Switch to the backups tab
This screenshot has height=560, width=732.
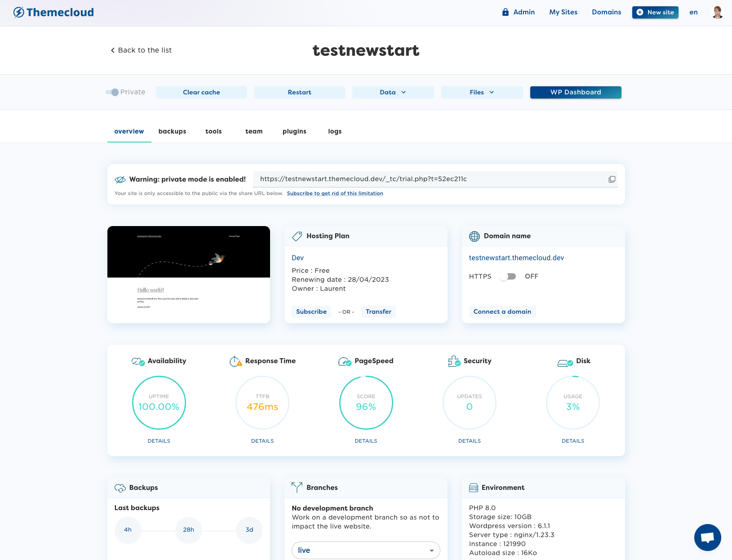point(173,131)
